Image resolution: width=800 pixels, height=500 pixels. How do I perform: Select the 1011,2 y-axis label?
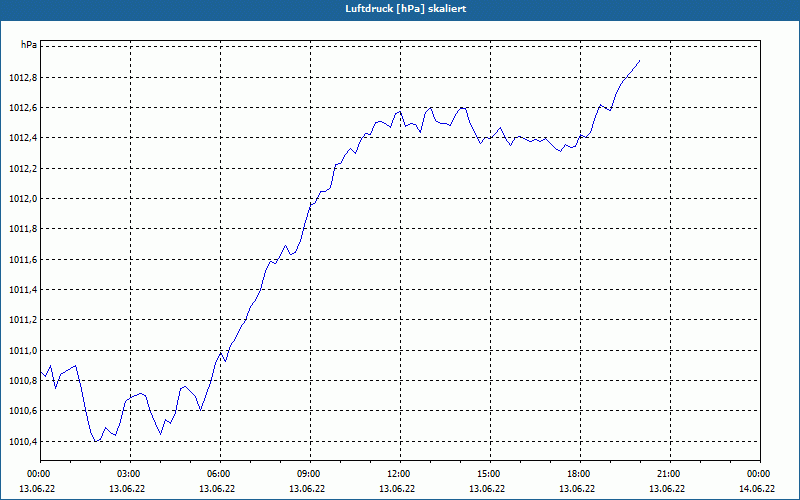(x=23, y=320)
